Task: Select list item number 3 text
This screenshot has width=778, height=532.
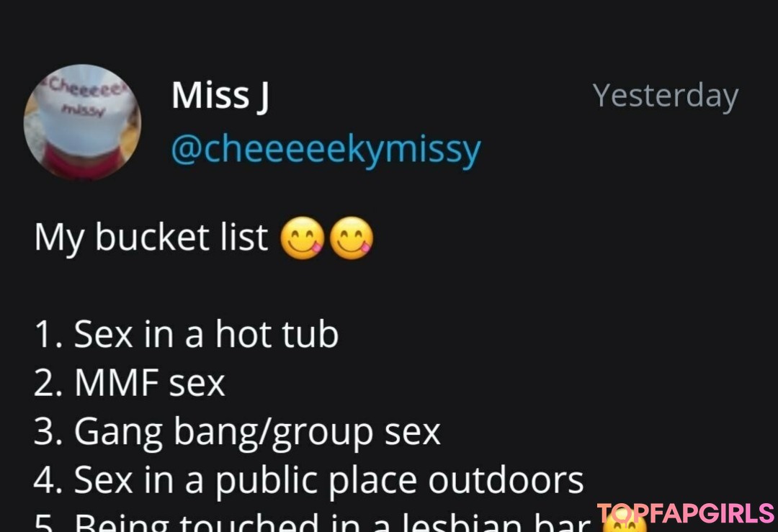Action: tap(237, 433)
